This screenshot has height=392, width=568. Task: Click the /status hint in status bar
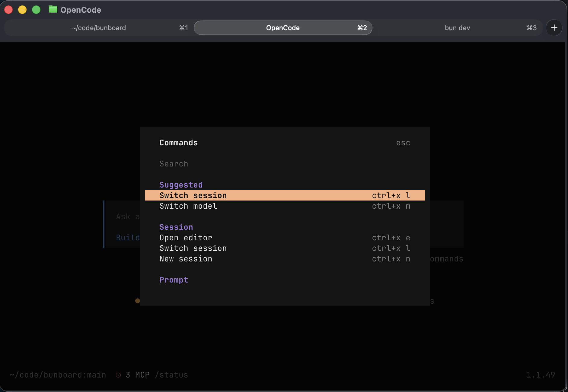click(x=171, y=375)
